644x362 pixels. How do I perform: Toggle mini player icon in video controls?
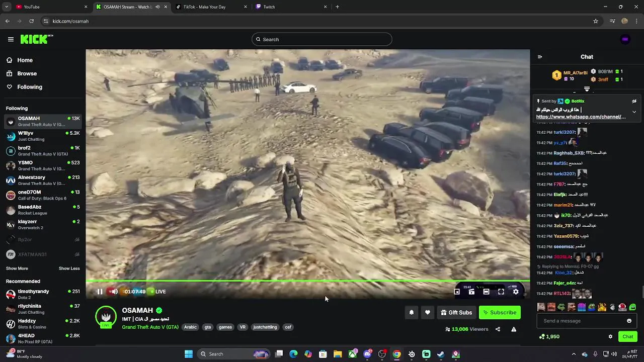coord(457,292)
